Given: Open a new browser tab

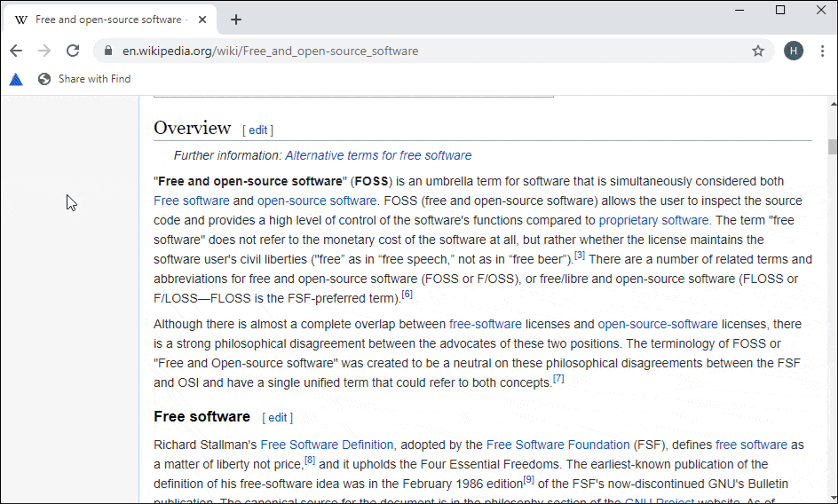Looking at the screenshot, I should [236, 20].
